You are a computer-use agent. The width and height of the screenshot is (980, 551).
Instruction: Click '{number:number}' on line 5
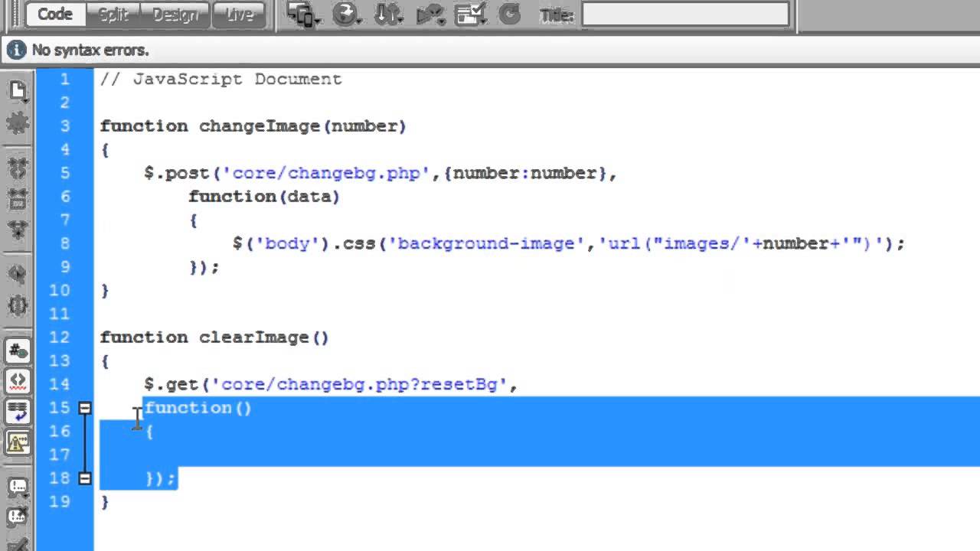[524, 173]
